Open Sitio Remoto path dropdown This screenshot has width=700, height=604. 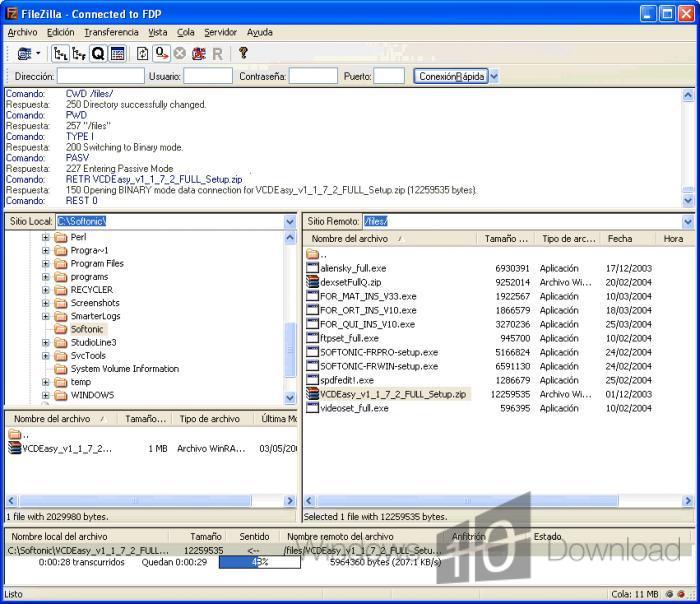[688, 221]
